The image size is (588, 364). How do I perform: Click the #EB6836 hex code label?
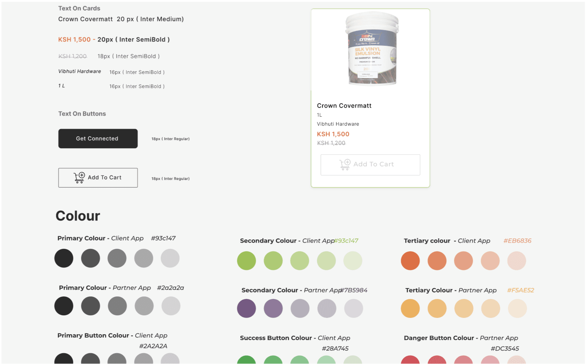click(517, 241)
